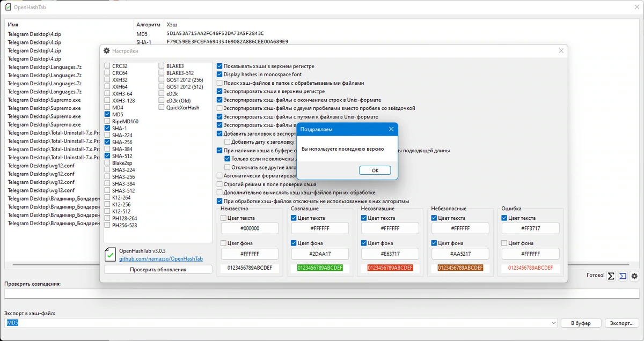Edit Ошибка text color #FF3717
This screenshot has height=341, width=644.
[531, 228]
